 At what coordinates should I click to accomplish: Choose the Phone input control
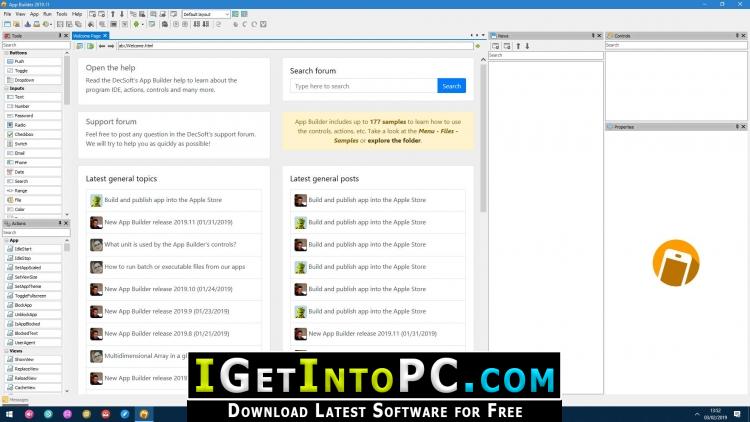point(33,163)
